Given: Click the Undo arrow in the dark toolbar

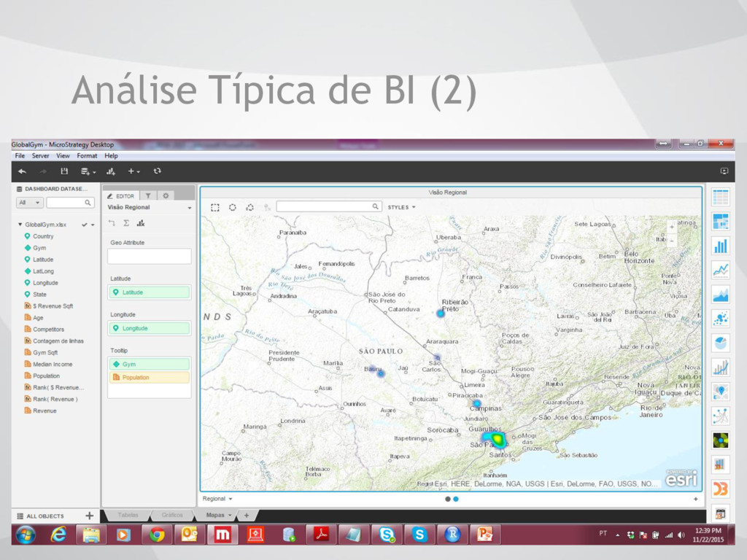Looking at the screenshot, I should (x=23, y=171).
